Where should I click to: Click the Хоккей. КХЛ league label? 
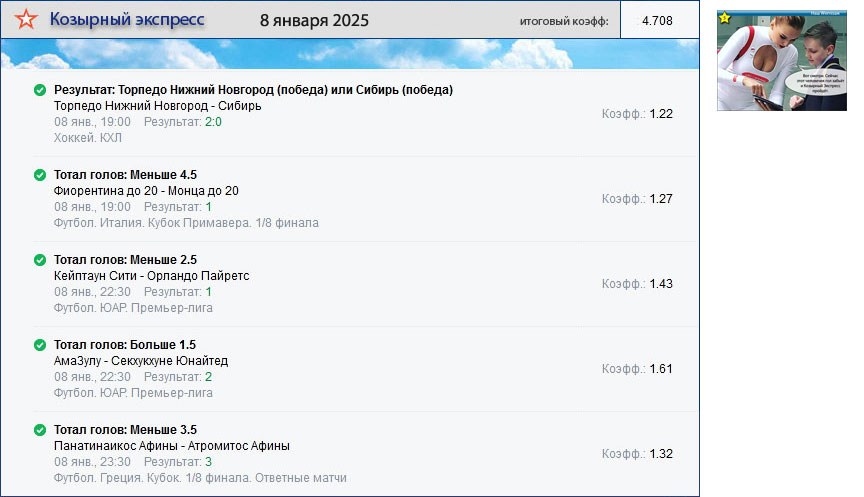[88, 138]
